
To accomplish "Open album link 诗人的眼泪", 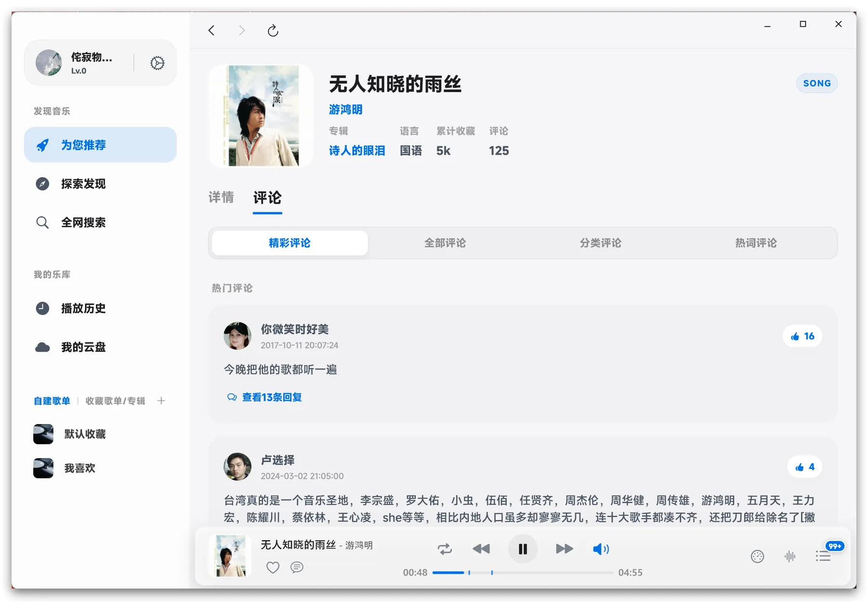I will 357,151.
